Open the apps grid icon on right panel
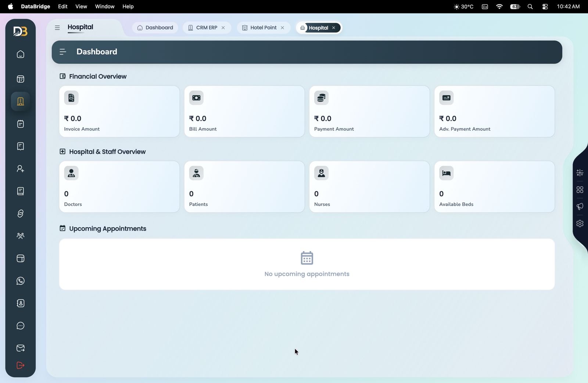 pos(580,190)
